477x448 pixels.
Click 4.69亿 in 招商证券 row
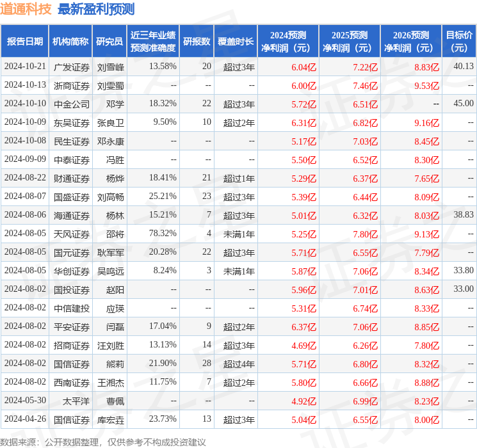[x=304, y=346]
